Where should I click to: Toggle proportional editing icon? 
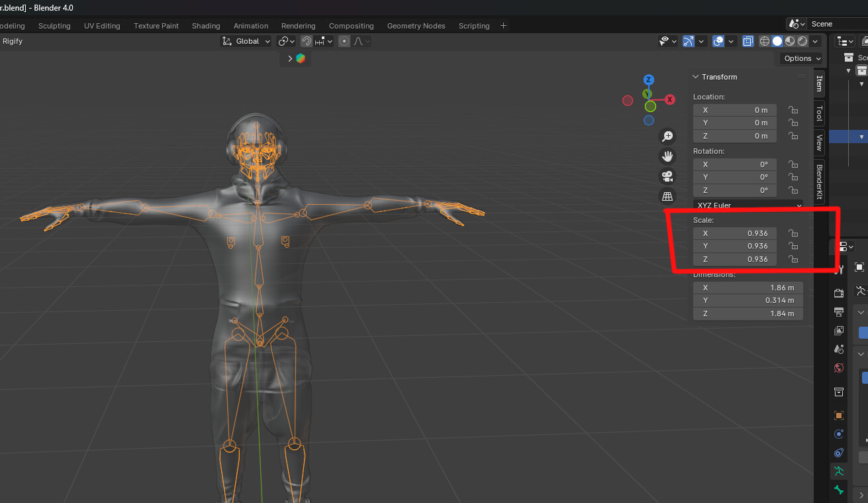[344, 41]
